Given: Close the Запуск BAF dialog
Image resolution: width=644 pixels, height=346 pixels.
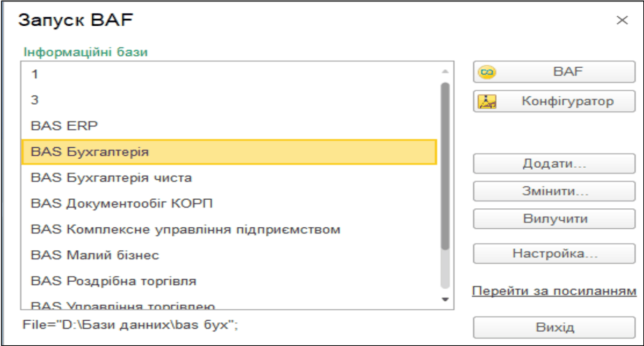Looking at the screenshot, I should tap(622, 20).
